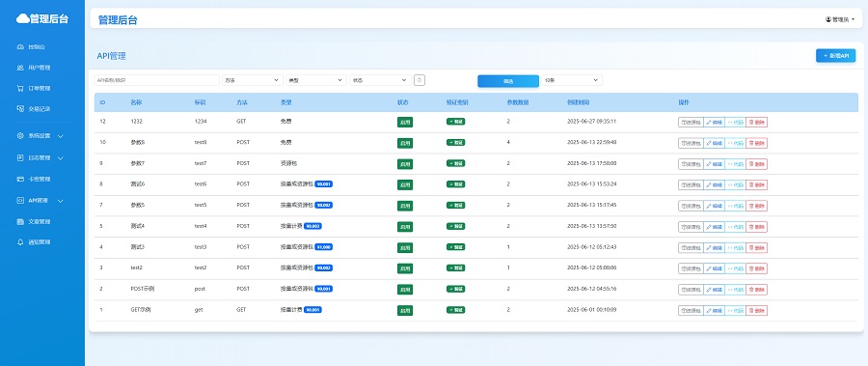868x366 pixels.
Task: Click the 编辑 pencil button for GET示例 row
Action: [x=714, y=311]
